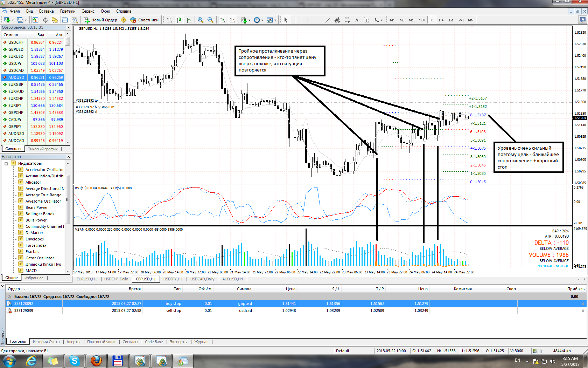588x368 pixels.
Task: Open Skype from the taskbar
Action: [x=75, y=361]
